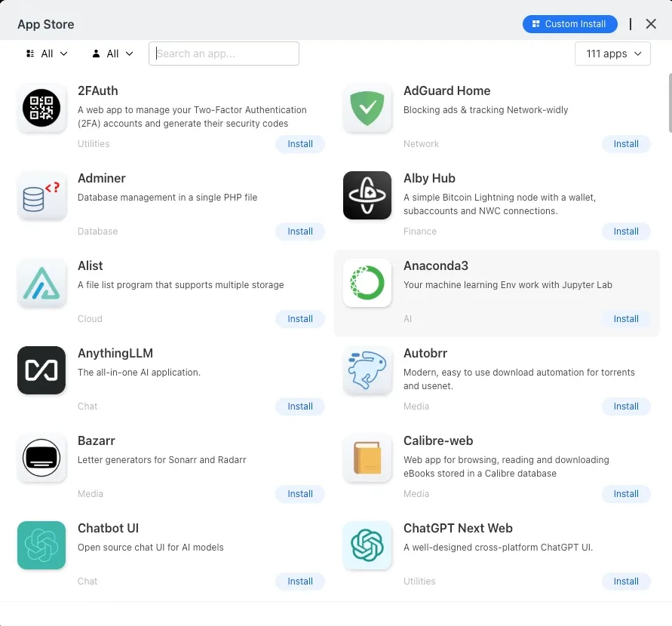Click the Adminer app title
Screen dimensions: 672x626
102,178
